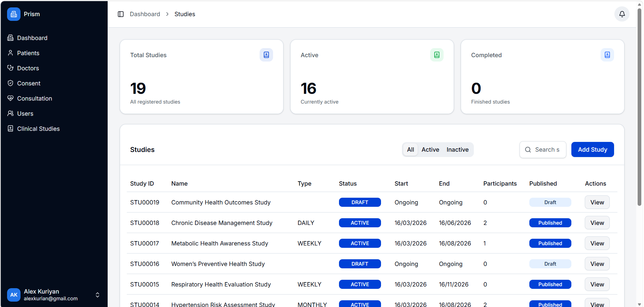
Task: Filter studies by Inactive
Action: (x=457, y=149)
